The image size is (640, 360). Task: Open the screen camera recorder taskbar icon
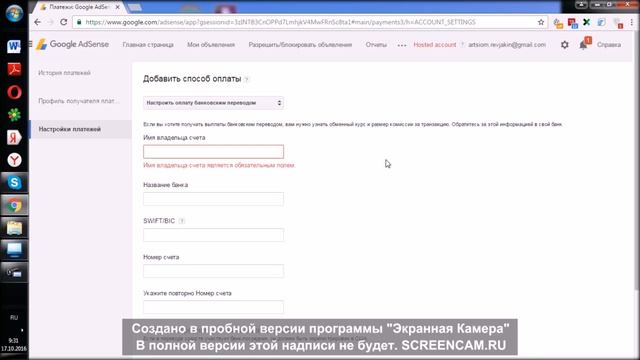tap(14, 272)
